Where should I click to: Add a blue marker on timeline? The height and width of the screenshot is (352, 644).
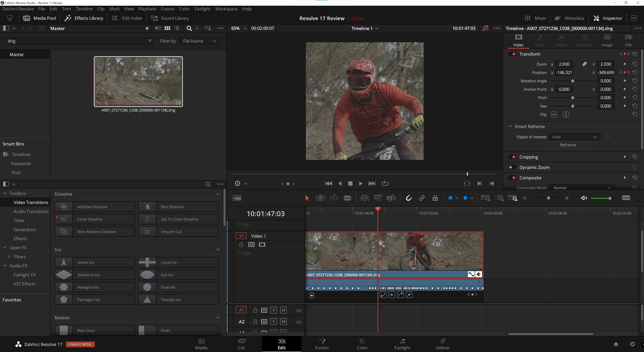pyautogui.click(x=465, y=198)
